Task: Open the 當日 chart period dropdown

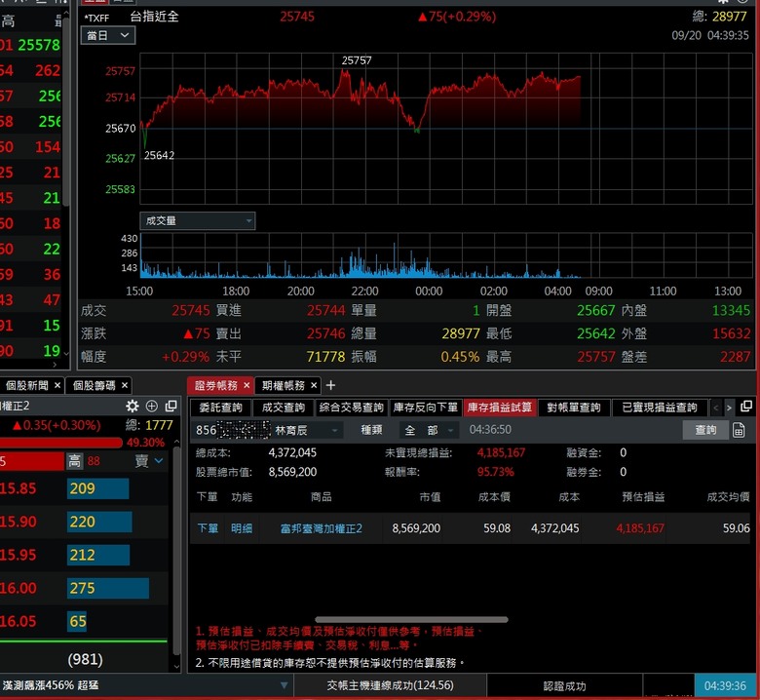Action: pos(108,35)
